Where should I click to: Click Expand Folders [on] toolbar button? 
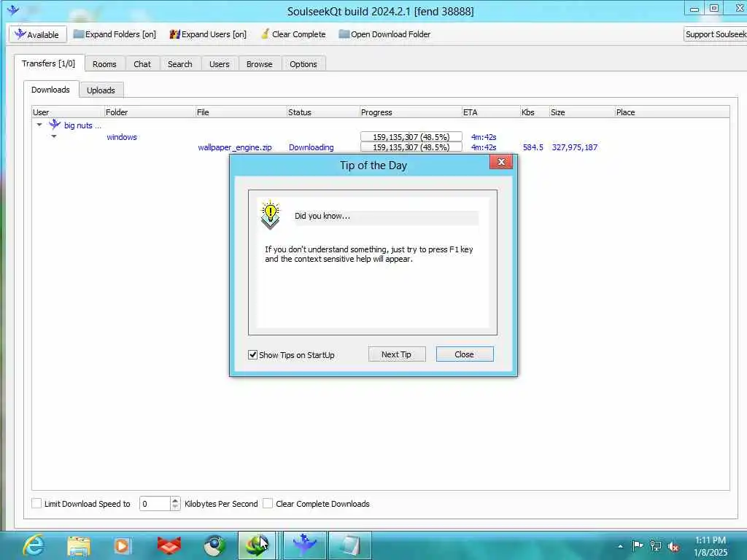115,34
